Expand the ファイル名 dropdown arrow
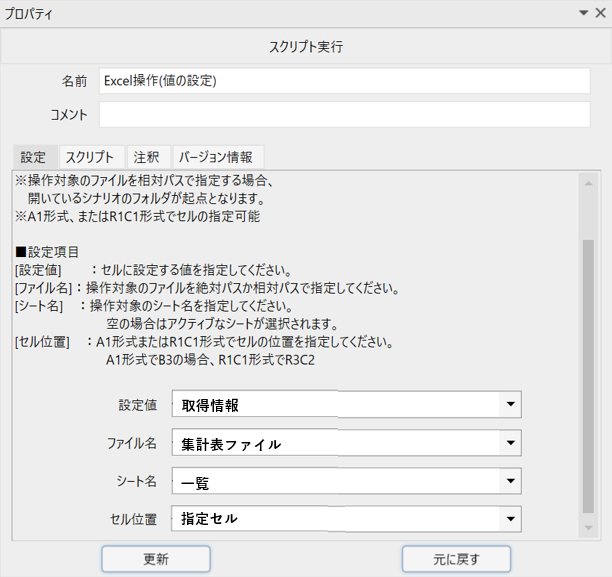 [511, 443]
